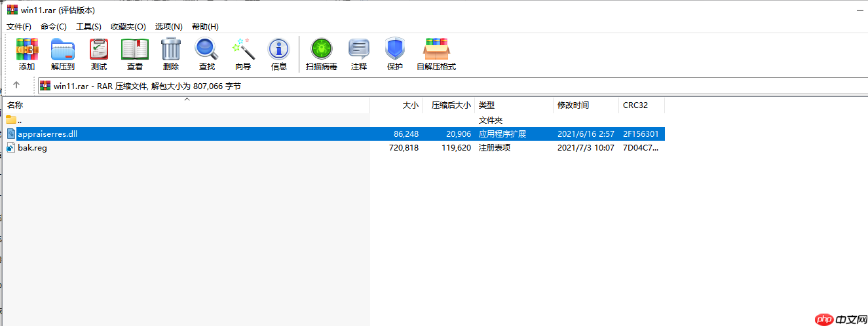Click the date 2021/7/3 10:07
The width and height of the screenshot is (868, 326).
coord(586,147)
